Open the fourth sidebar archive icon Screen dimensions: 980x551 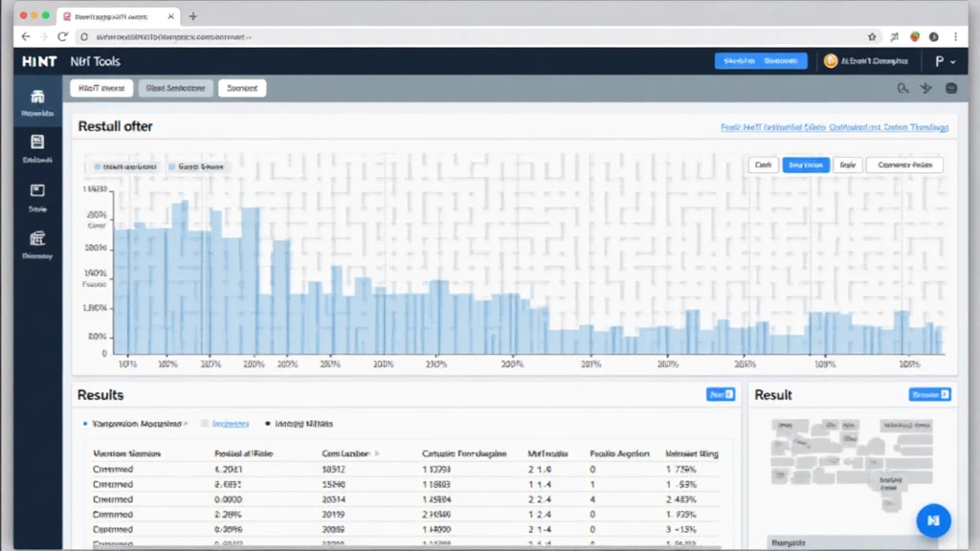point(37,238)
